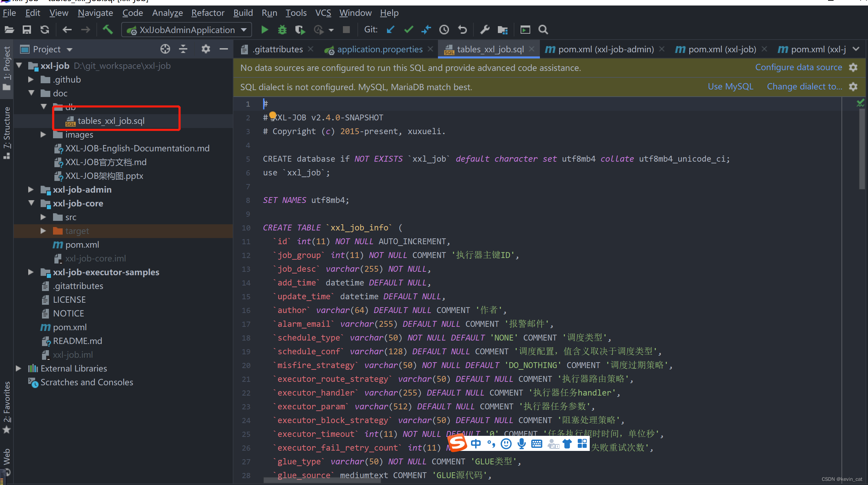Expand the xxl-job-executor-samples module
868x485 pixels.
tap(31, 272)
